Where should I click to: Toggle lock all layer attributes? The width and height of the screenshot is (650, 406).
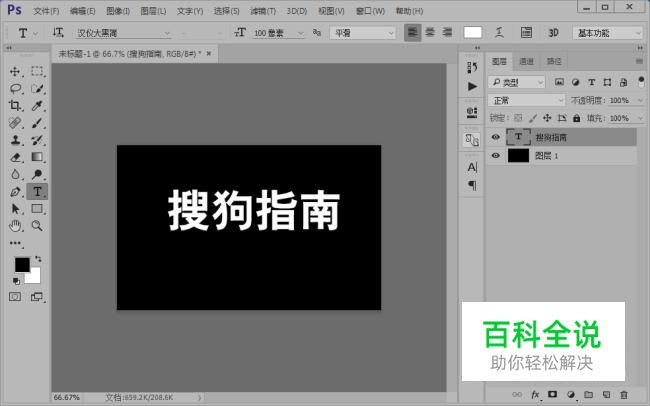click(576, 118)
